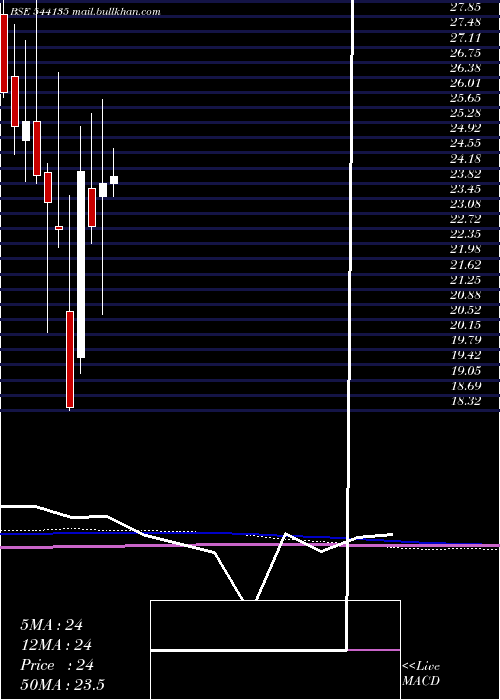Select the 24.18 price label
The image size is (500, 700).
[x=465, y=158]
